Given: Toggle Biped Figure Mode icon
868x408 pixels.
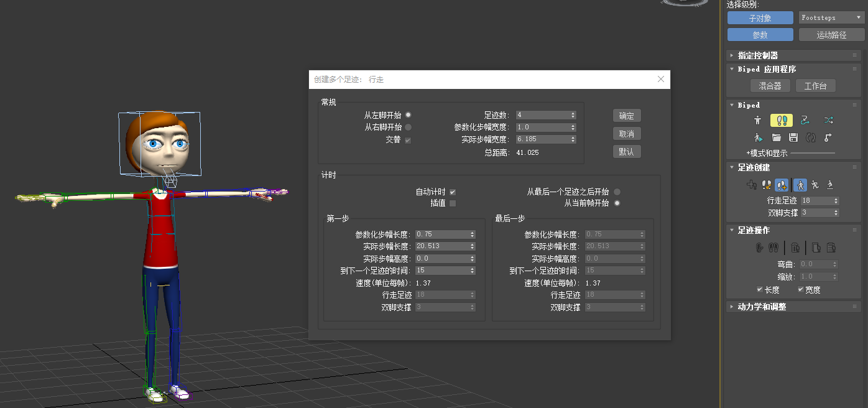Looking at the screenshot, I should (x=757, y=120).
